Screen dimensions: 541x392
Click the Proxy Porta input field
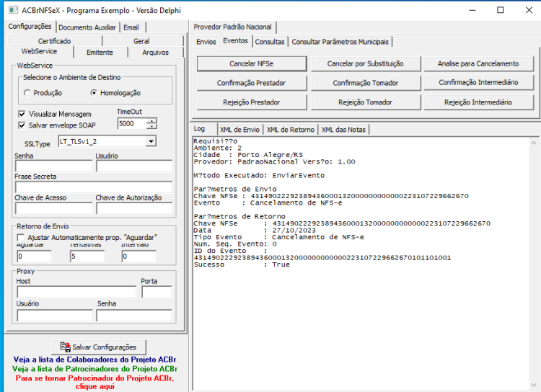pos(157,292)
